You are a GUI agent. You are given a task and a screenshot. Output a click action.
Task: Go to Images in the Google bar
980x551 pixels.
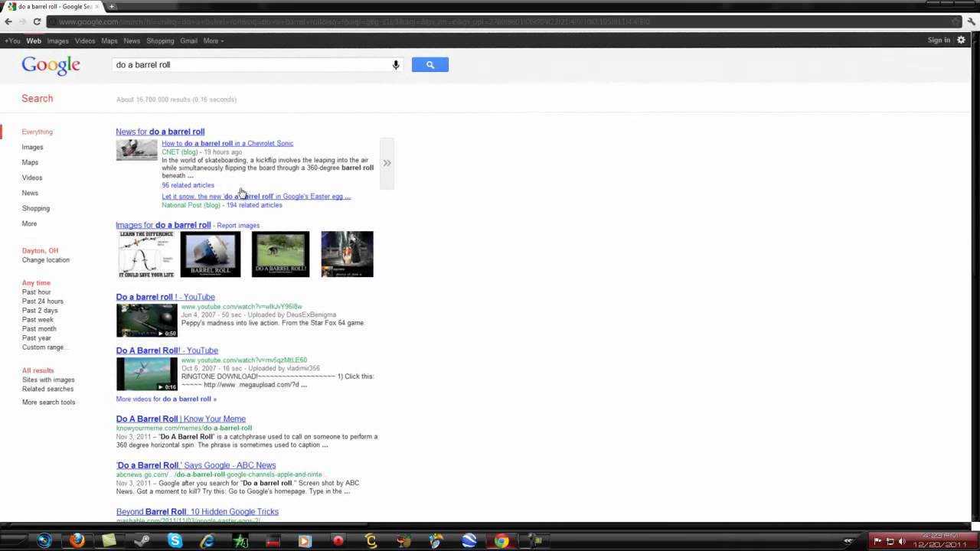click(x=57, y=41)
